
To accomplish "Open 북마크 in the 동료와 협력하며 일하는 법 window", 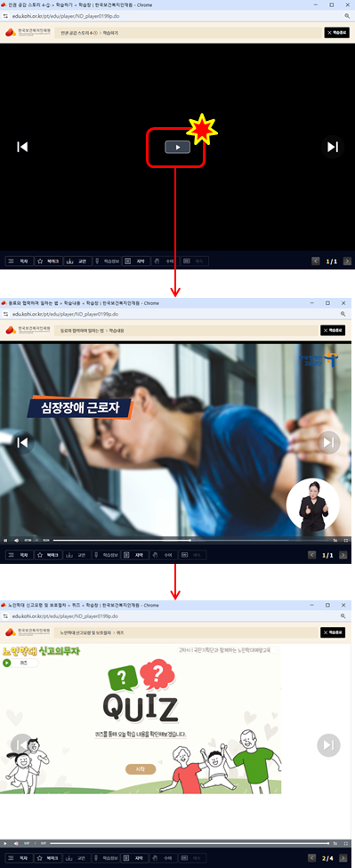I will point(48,555).
